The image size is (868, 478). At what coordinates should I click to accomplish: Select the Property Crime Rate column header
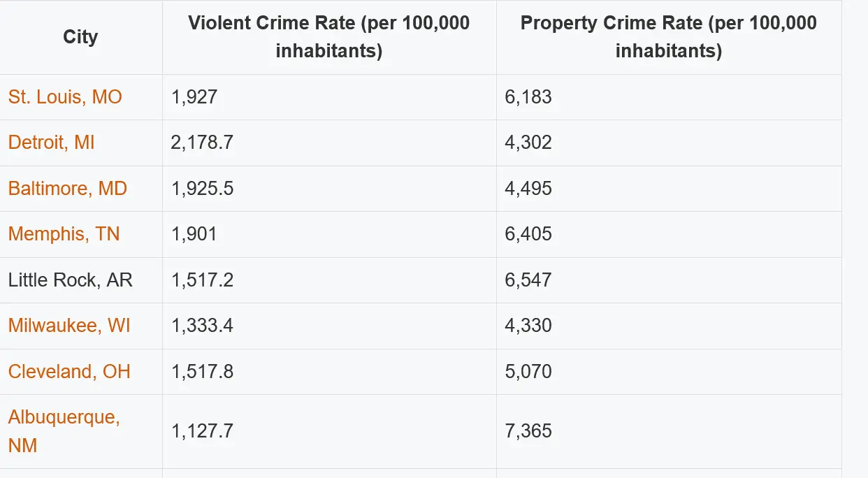[x=668, y=37]
